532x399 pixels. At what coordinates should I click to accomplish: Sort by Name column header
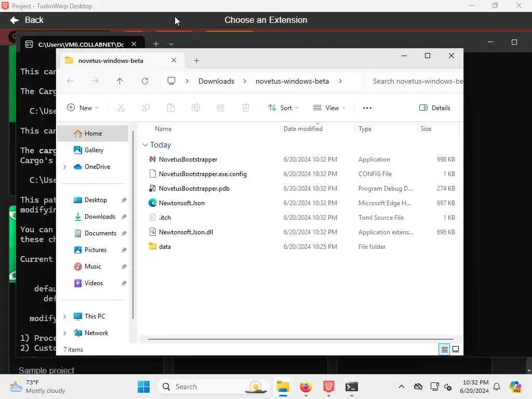point(163,129)
